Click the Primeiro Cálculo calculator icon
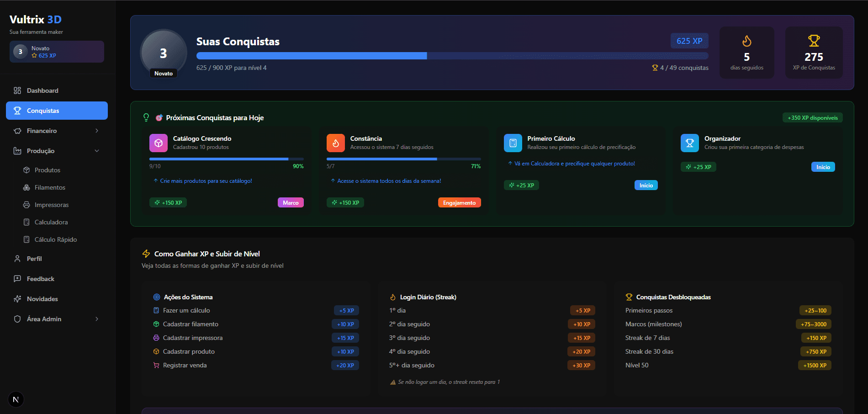 click(x=513, y=143)
